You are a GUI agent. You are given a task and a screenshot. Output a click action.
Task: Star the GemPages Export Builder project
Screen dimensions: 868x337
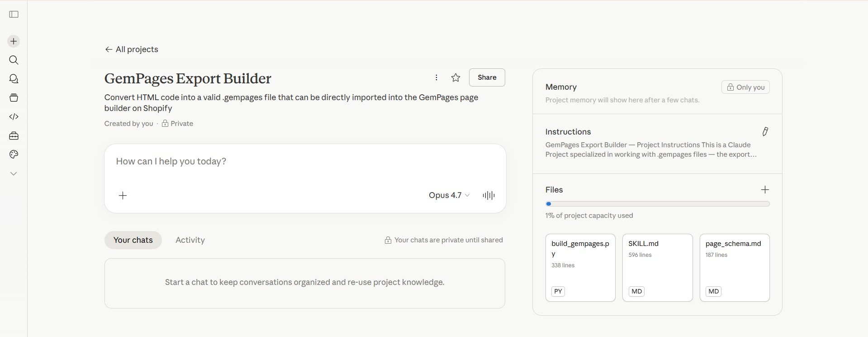pyautogui.click(x=455, y=77)
